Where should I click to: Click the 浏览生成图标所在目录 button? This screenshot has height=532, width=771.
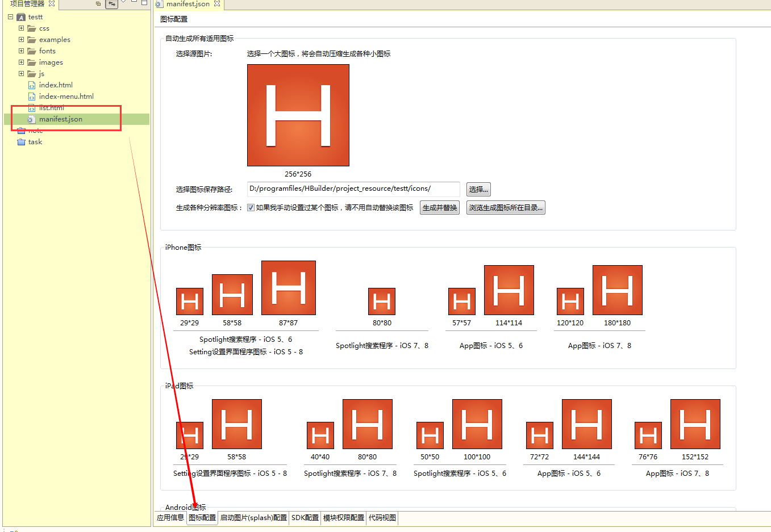point(505,207)
